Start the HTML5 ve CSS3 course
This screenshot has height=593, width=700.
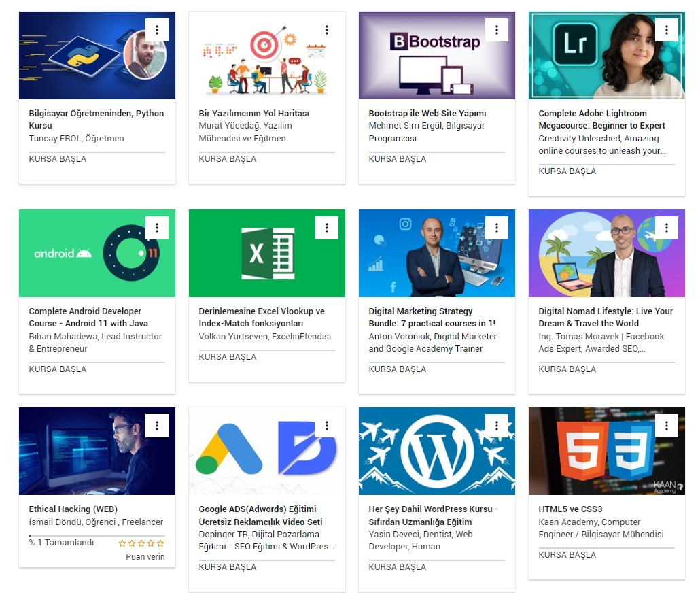[x=567, y=554]
